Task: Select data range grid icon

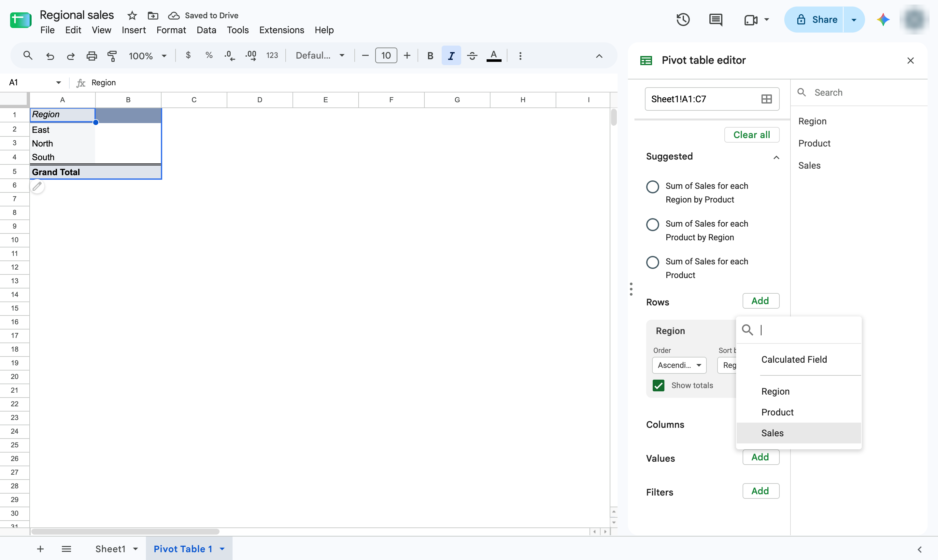Action: (x=766, y=99)
